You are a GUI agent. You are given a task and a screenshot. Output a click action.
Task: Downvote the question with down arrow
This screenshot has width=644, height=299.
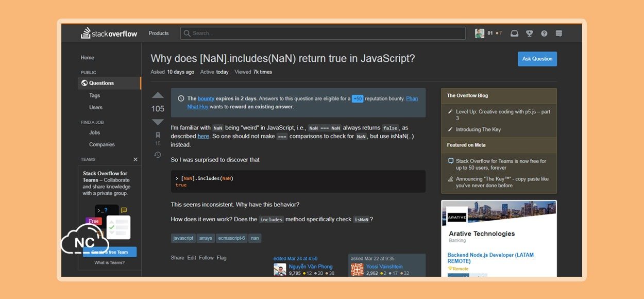tap(158, 122)
